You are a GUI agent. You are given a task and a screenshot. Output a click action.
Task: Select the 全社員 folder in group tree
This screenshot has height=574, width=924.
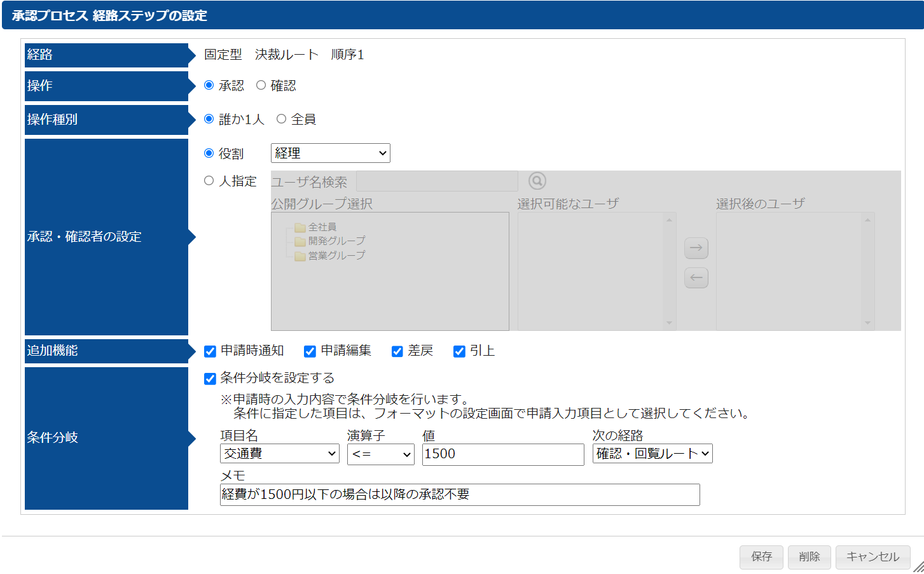pyautogui.click(x=322, y=227)
